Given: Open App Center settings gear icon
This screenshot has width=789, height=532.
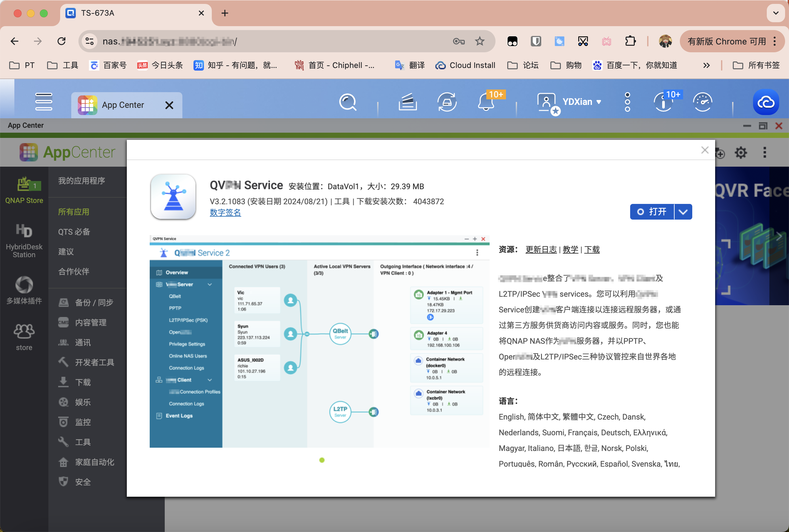Looking at the screenshot, I should 741,152.
